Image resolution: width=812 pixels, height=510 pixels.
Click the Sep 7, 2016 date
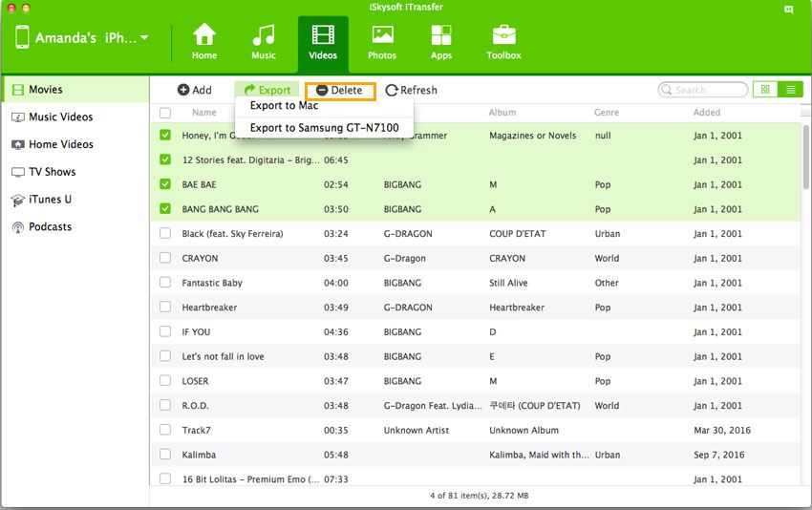(x=718, y=455)
